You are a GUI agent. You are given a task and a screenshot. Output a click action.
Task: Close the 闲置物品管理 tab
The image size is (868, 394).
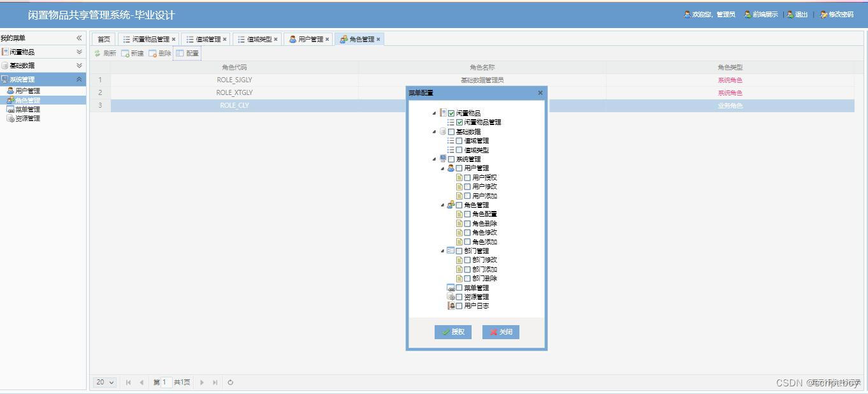(x=173, y=40)
